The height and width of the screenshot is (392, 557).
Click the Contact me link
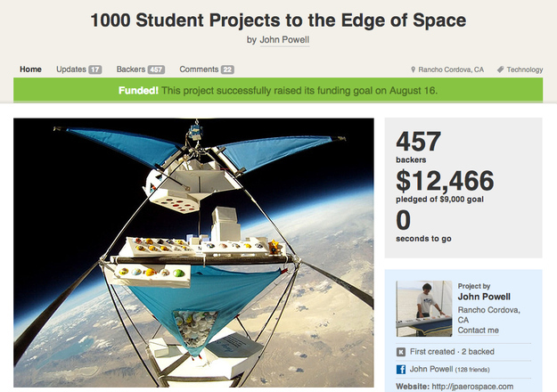pyautogui.click(x=479, y=331)
